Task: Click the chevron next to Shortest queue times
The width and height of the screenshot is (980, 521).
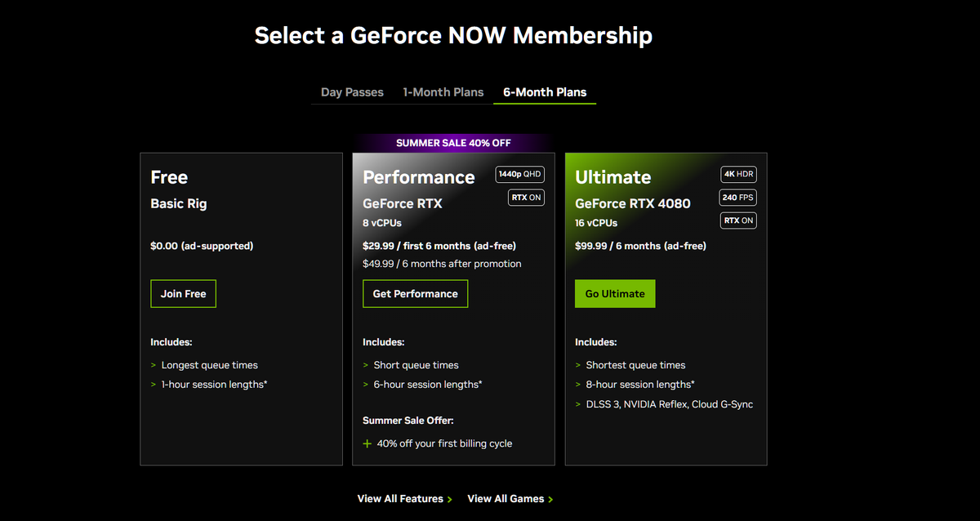Action: [577, 365]
